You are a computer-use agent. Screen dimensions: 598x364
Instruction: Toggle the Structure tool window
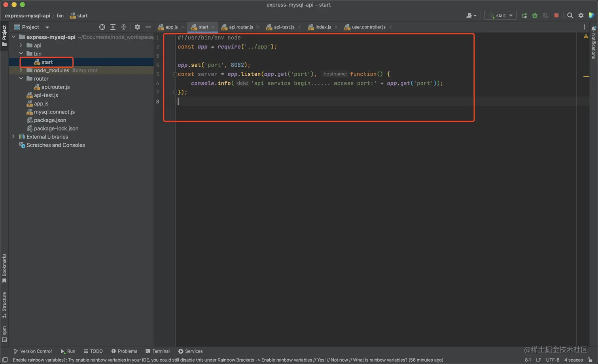point(4,305)
